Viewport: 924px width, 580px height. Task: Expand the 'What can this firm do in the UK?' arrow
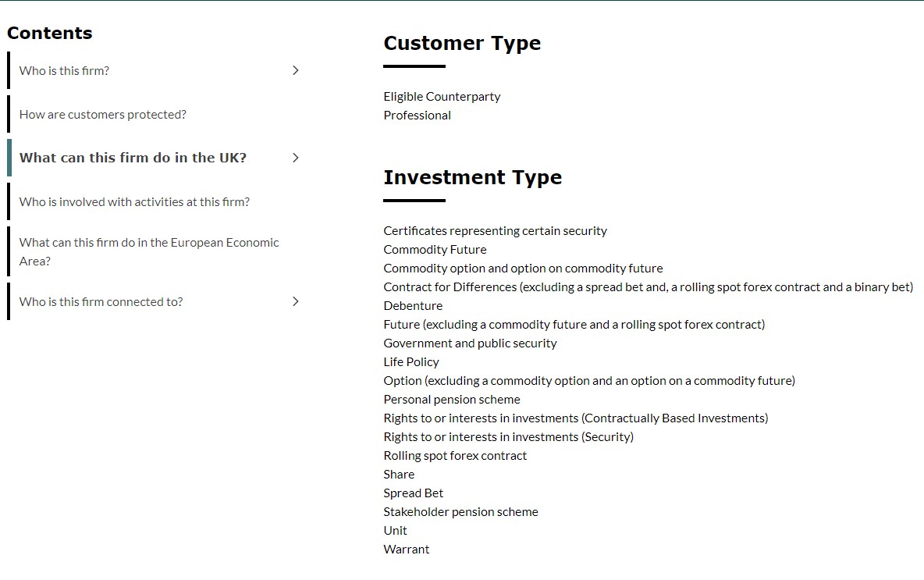point(295,158)
